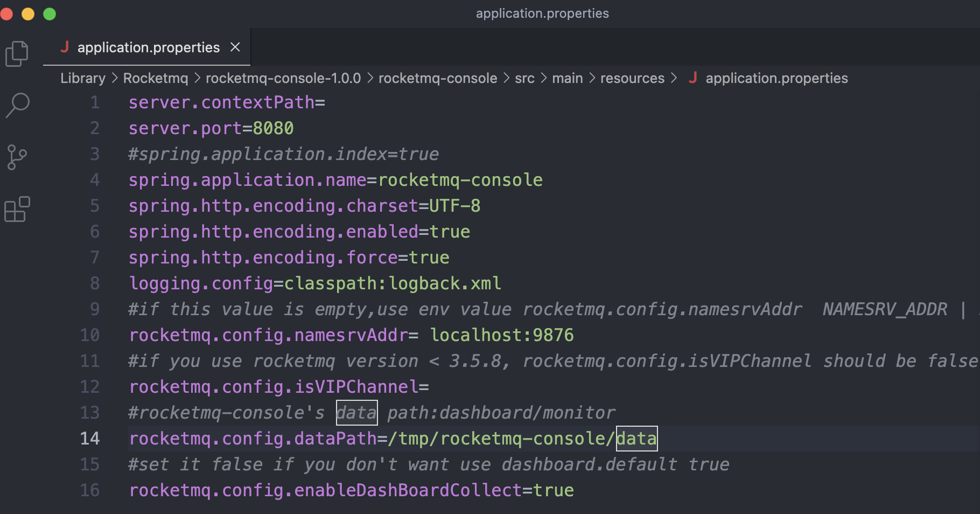Screen dimensions: 980x514
Task: Expand the chevron after resources breadcrumb
Action: point(674,78)
